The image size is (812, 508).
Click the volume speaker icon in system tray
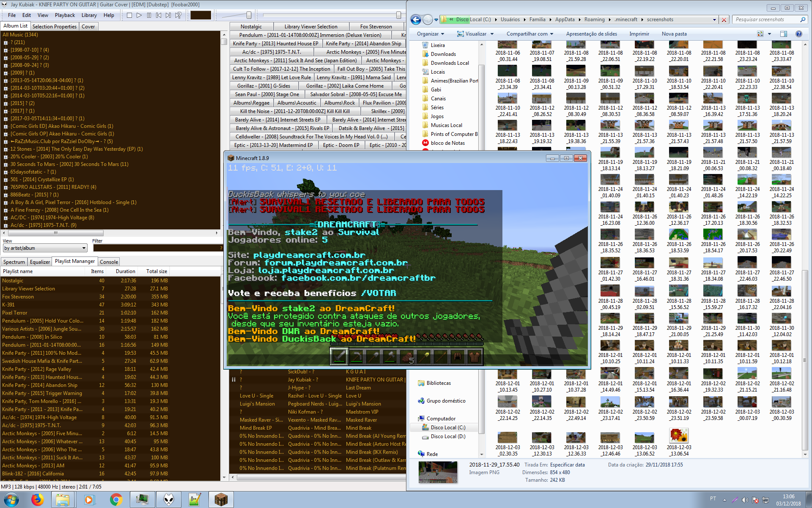745,500
